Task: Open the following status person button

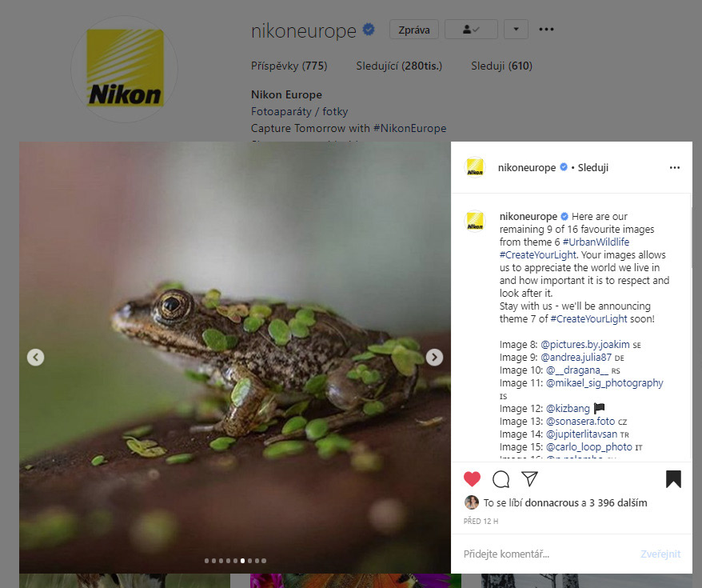Action: (471, 29)
